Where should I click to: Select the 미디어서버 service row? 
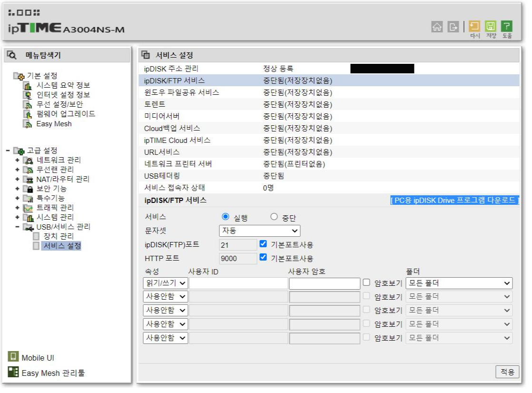329,116
